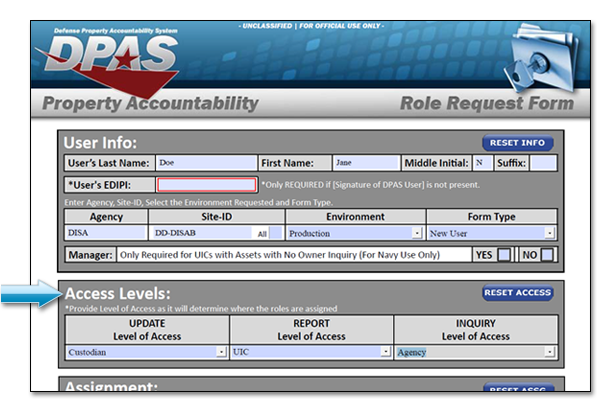Viewport: 600px width, 415px height.
Task: Toggle the All checkbox beside Site-ID
Action: click(x=275, y=233)
